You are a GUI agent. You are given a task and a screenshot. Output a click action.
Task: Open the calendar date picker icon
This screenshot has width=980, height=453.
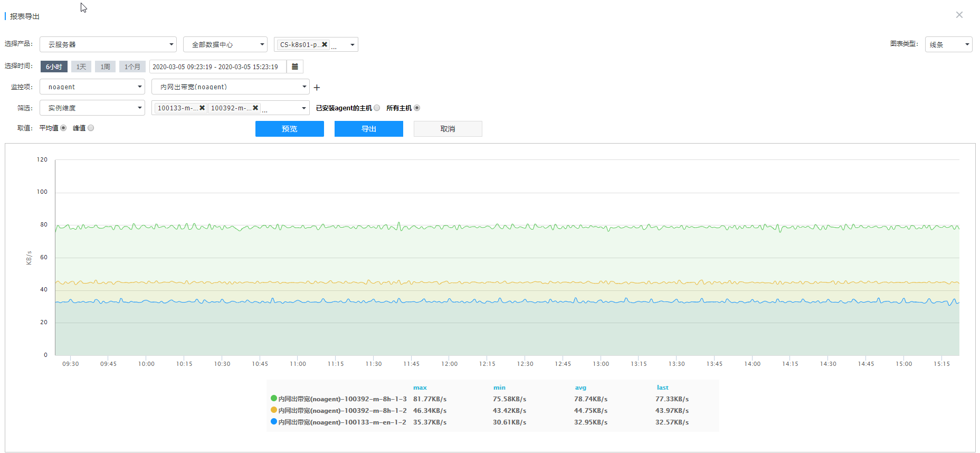(295, 67)
